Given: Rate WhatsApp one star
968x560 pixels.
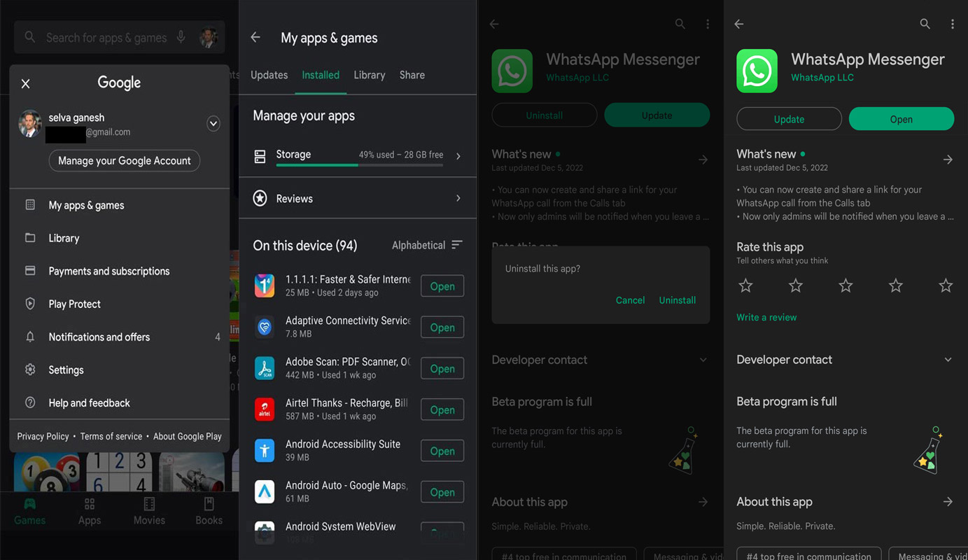Looking at the screenshot, I should [x=746, y=286].
